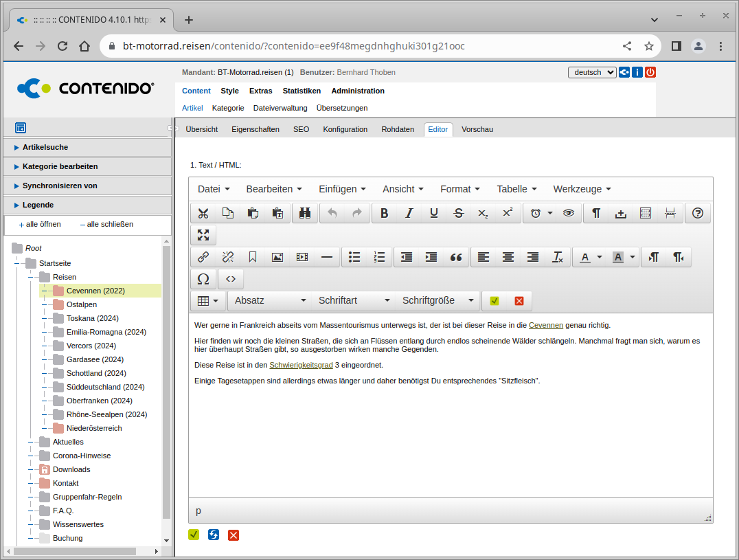Toggle fullscreen mode in the editor
This screenshot has height=560, width=739.
tap(203, 234)
